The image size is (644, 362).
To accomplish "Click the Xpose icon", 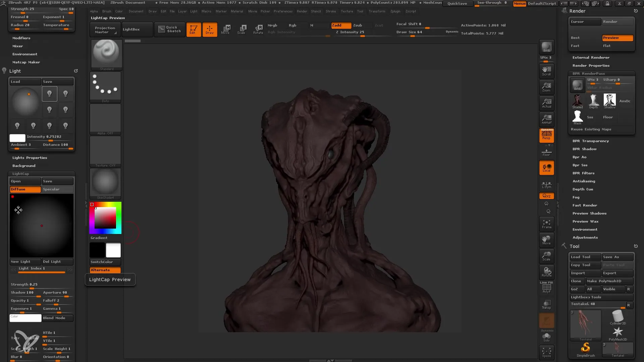I will [x=546, y=353].
